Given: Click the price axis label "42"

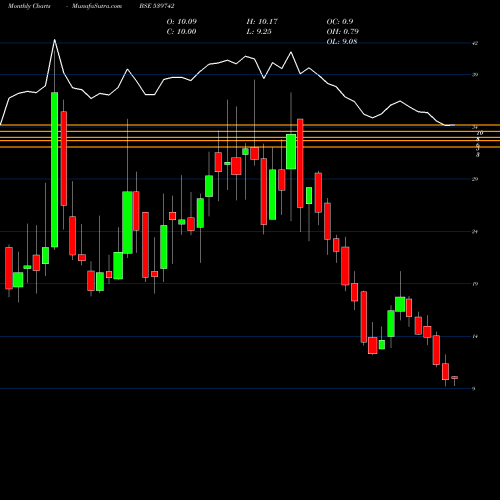Looking at the screenshot, I should (475, 43).
